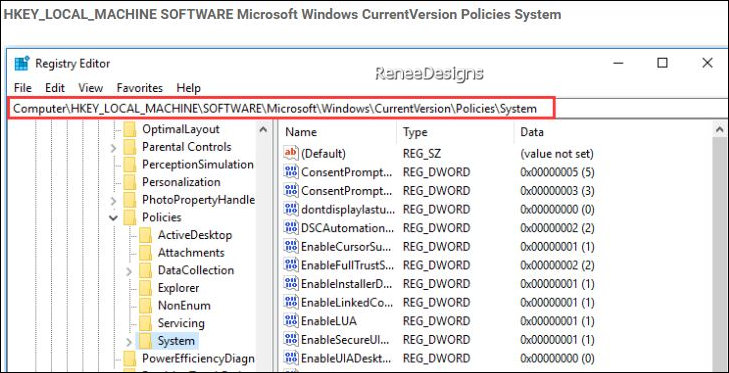Maximize the Registry Editor window
The image size is (729, 373).
pyautogui.click(x=663, y=63)
